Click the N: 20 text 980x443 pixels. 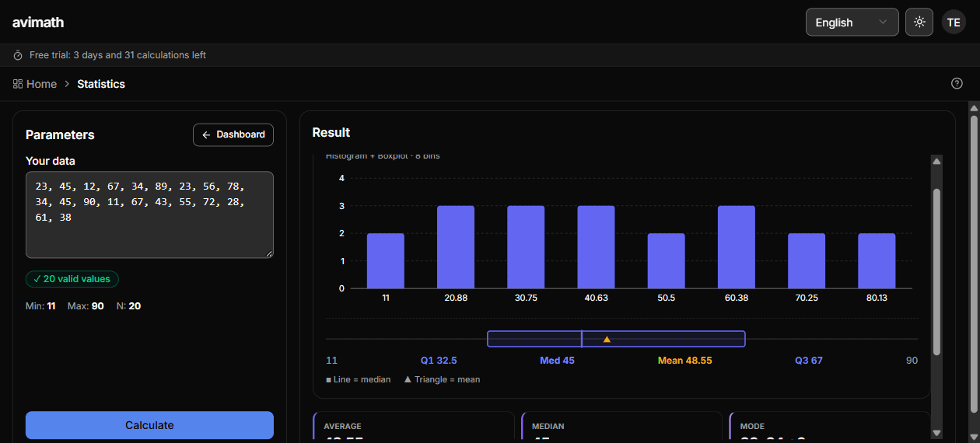(x=128, y=306)
